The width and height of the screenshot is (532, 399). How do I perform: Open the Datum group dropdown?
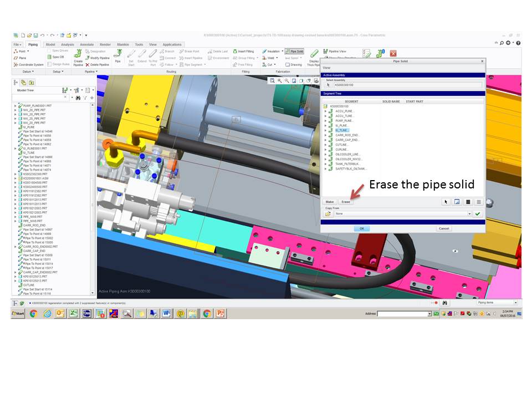(28, 71)
